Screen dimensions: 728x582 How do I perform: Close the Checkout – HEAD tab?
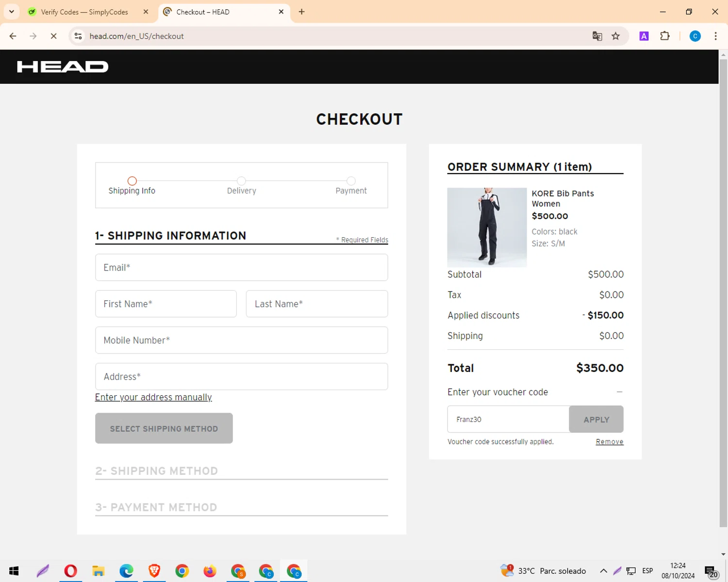(281, 12)
